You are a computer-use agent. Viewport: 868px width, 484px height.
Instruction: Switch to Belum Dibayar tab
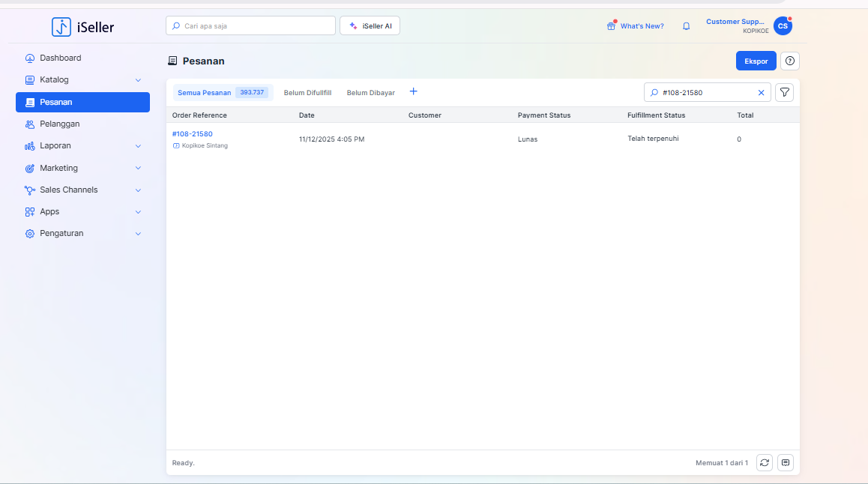(370, 93)
